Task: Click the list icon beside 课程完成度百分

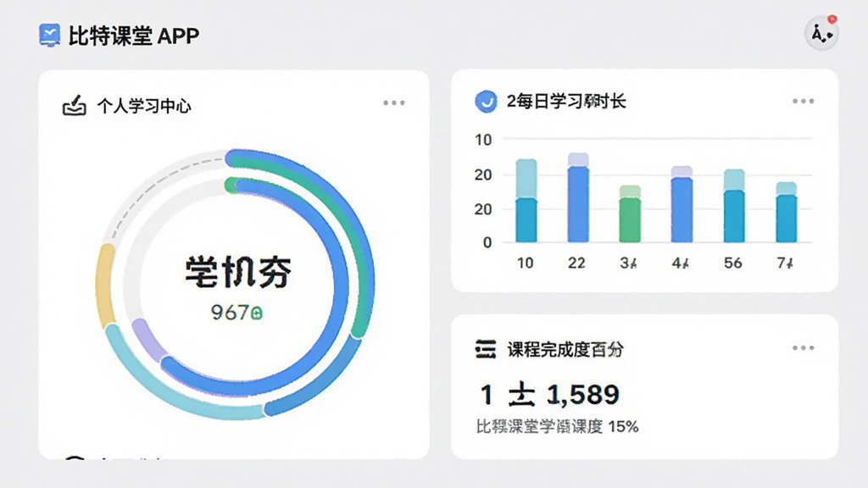Action: coord(486,349)
